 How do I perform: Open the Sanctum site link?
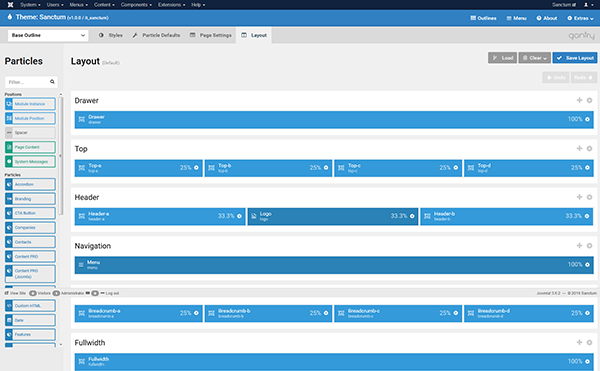[564, 5]
